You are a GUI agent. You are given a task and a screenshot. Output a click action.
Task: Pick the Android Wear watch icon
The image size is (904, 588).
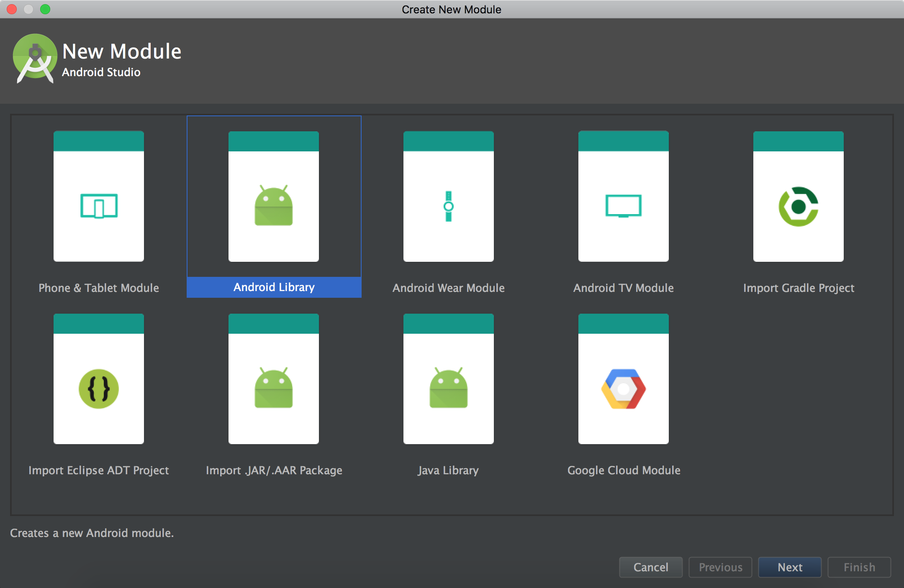pos(448,206)
